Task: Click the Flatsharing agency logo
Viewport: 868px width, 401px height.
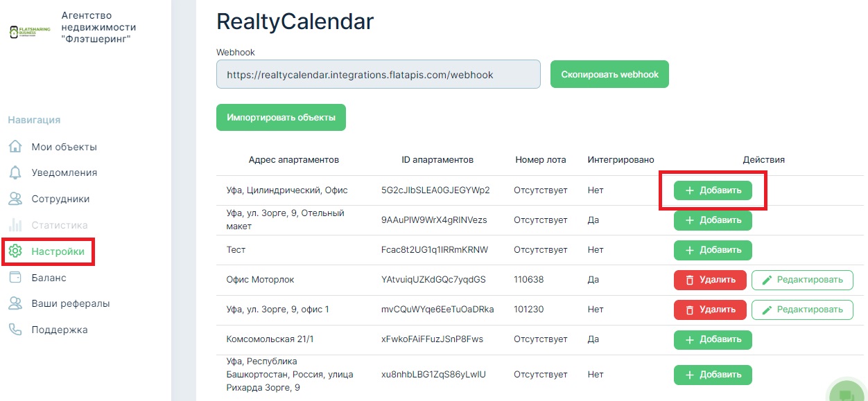Action: tap(30, 32)
